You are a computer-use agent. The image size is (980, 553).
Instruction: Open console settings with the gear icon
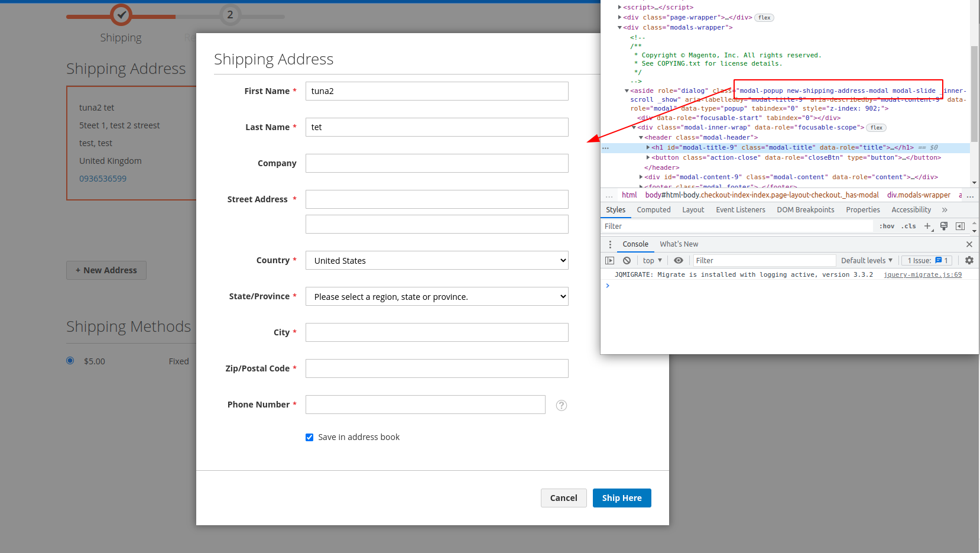pyautogui.click(x=969, y=260)
